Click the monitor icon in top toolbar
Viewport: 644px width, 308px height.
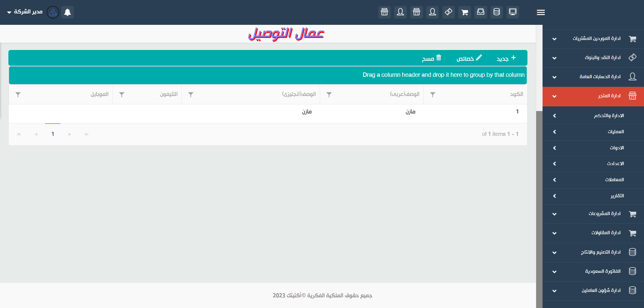513,12
